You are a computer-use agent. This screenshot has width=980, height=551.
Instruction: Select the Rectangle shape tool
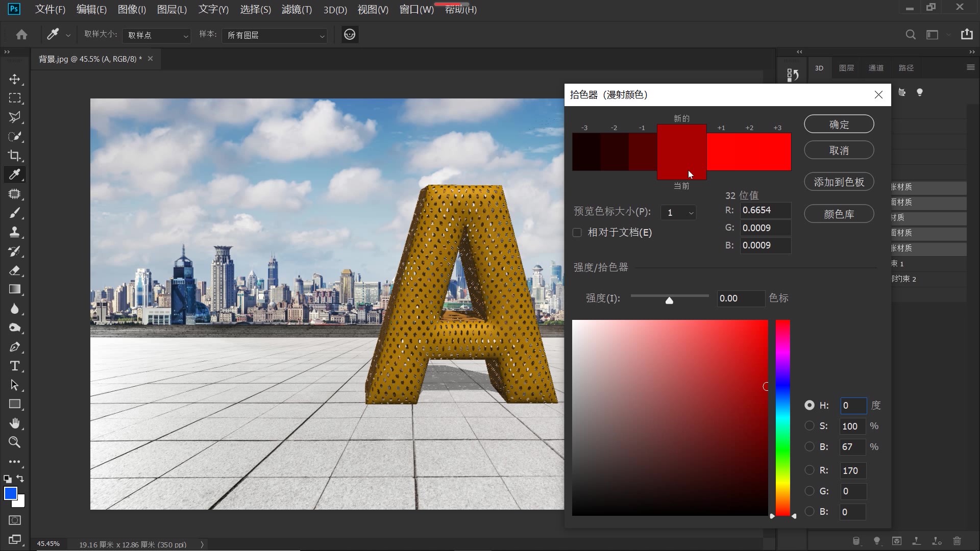15,404
